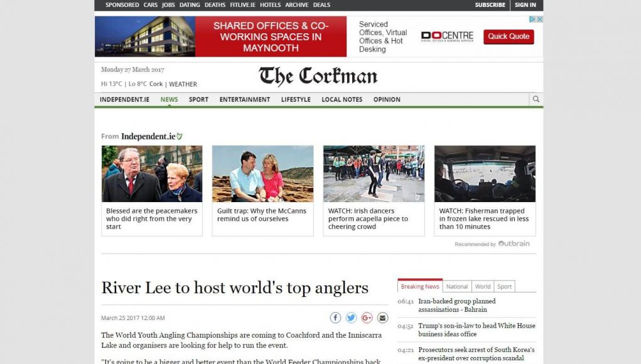
Task: Open ARCHIVE in the top bar
Action: coord(297,5)
